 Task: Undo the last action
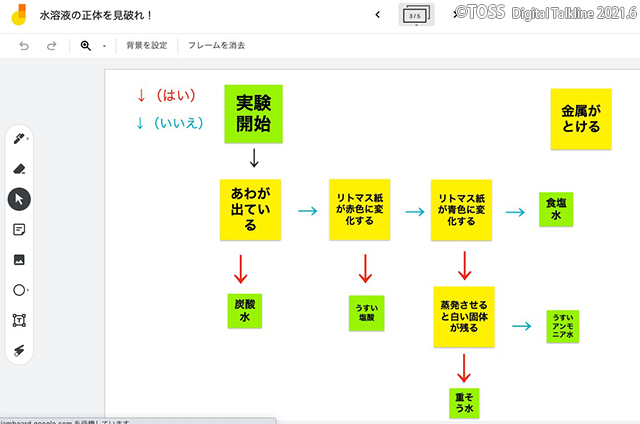[x=24, y=46]
